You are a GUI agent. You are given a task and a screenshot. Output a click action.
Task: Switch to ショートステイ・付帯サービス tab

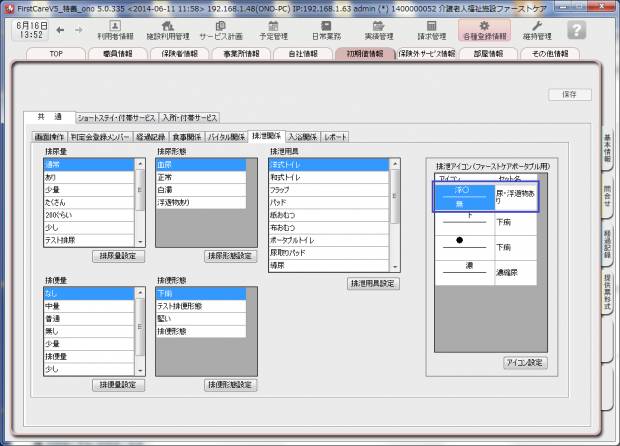(117, 117)
